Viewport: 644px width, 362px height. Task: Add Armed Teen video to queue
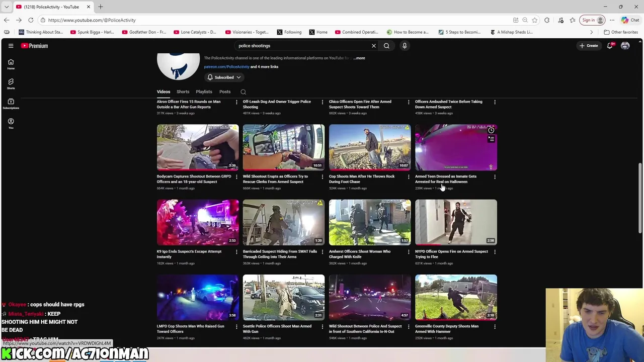(x=491, y=139)
